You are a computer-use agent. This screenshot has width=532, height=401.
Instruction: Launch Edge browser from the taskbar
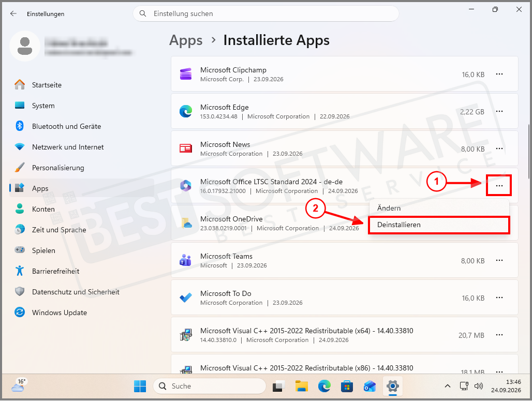[x=324, y=386]
